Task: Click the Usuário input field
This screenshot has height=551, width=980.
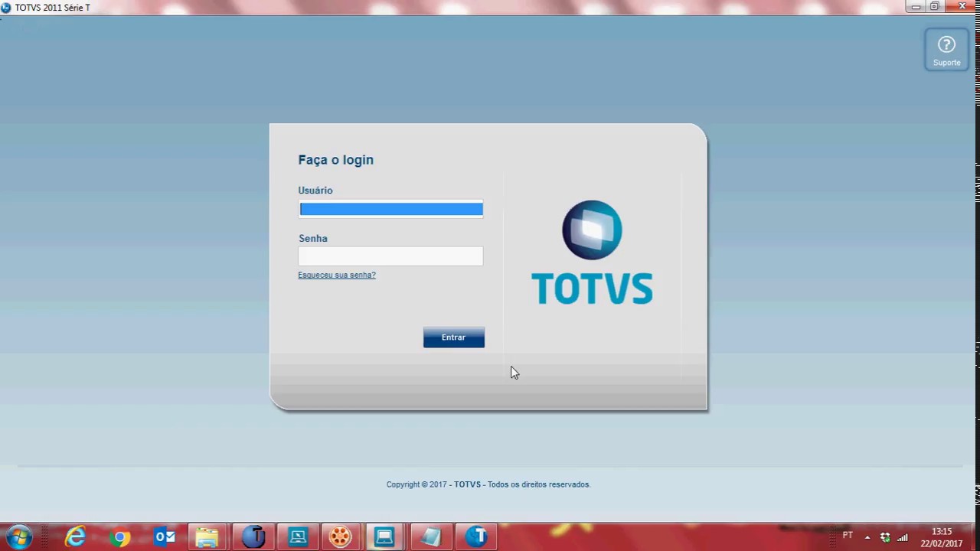Action: tap(391, 209)
